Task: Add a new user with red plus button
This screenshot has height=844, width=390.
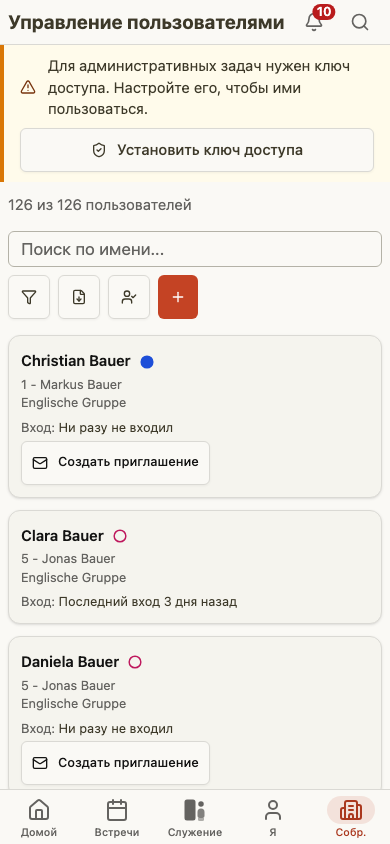Action: tap(178, 297)
